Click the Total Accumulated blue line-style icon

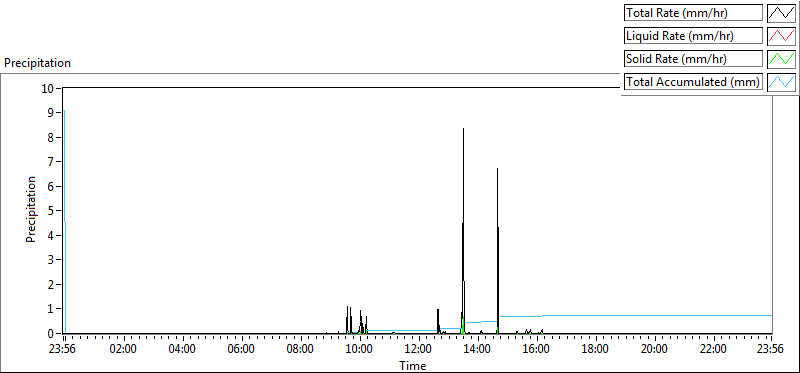pyautogui.click(x=782, y=82)
